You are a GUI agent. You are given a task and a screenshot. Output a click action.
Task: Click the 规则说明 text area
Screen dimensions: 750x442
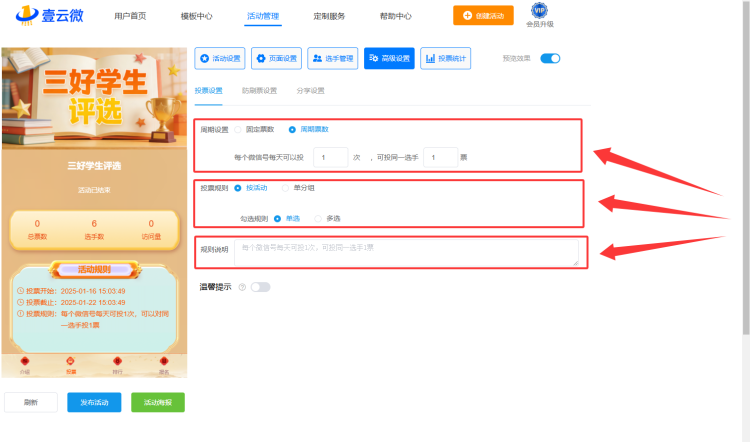click(406, 253)
